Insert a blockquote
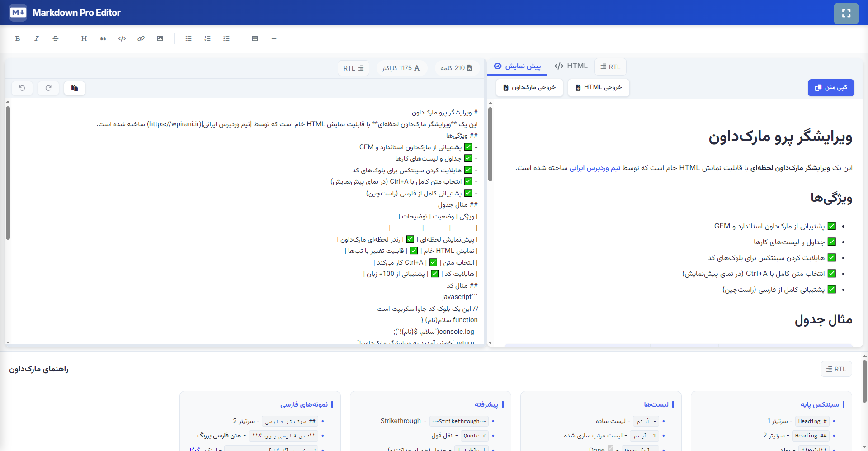 click(103, 38)
